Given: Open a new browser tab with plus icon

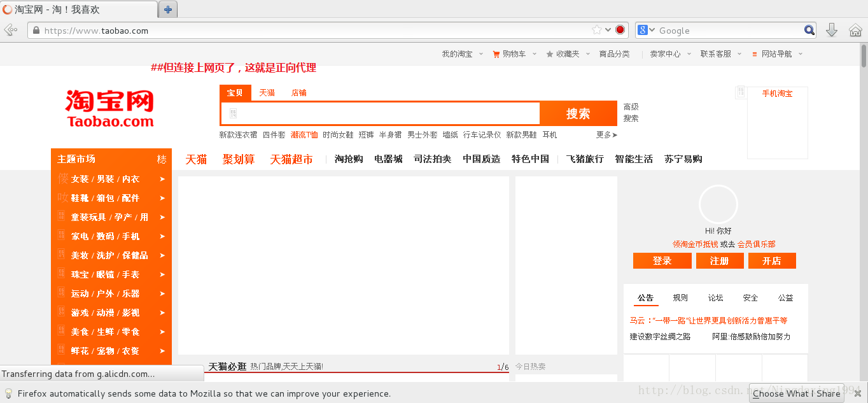Looking at the screenshot, I should (167, 10).
